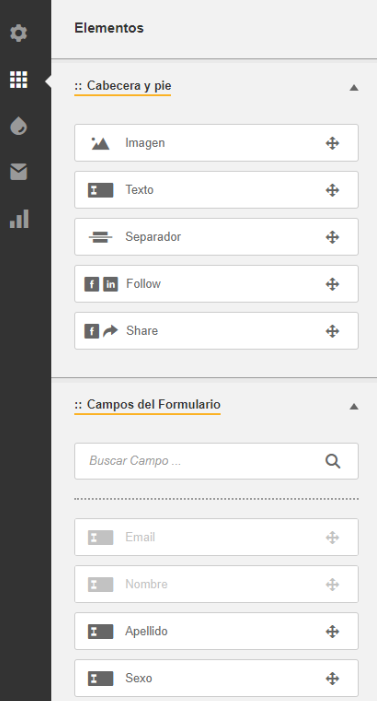Open the bar chart statistics icon
377x701 pixels.
(19, 219)
